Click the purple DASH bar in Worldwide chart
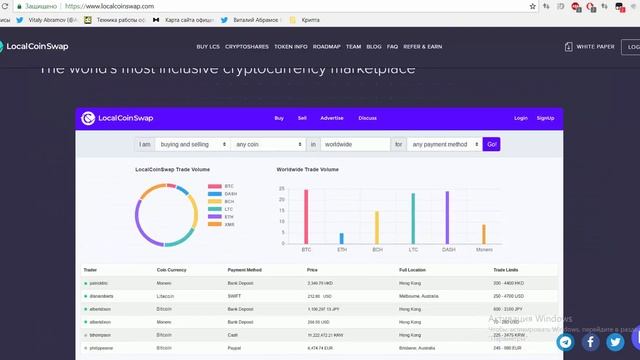640x360 pixels. (447, 218)
